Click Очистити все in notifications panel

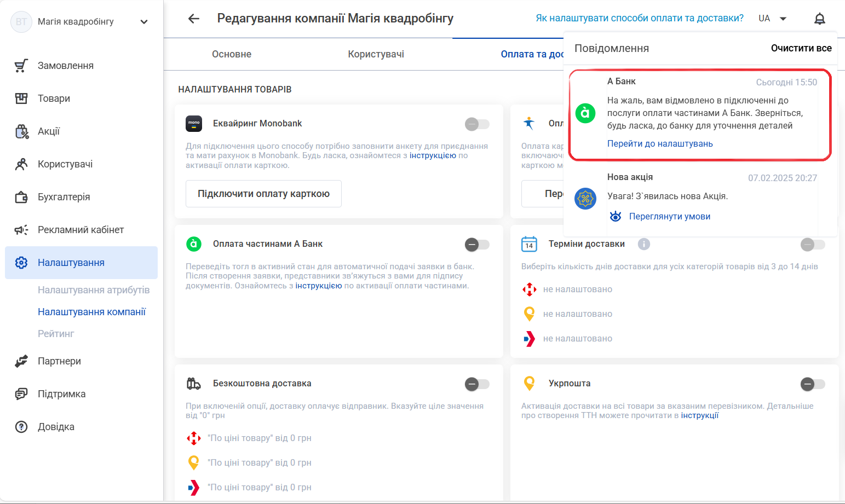801,48
